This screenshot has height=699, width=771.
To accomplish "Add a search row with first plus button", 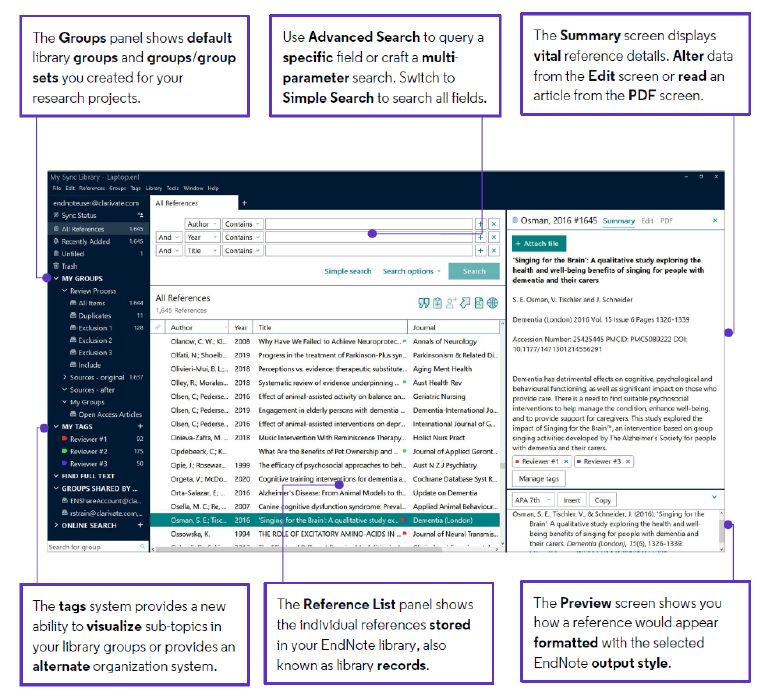I will [480, 224].
